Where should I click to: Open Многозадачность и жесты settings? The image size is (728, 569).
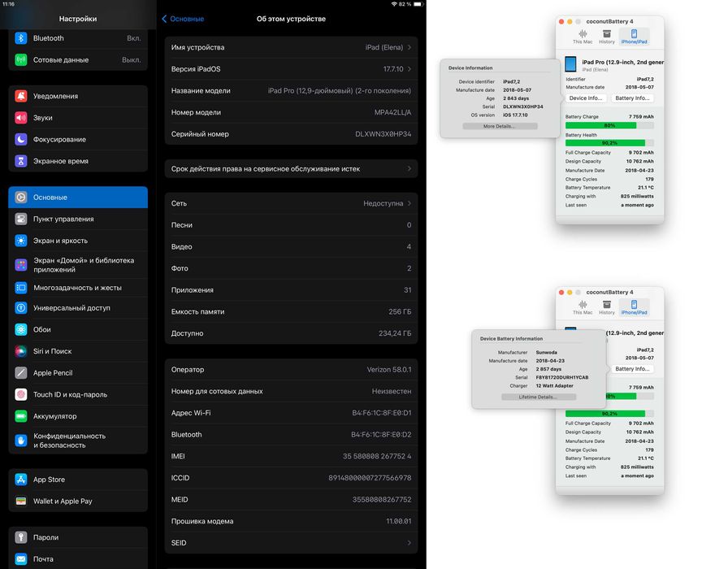pyautogui.click(x=78, y=288)
